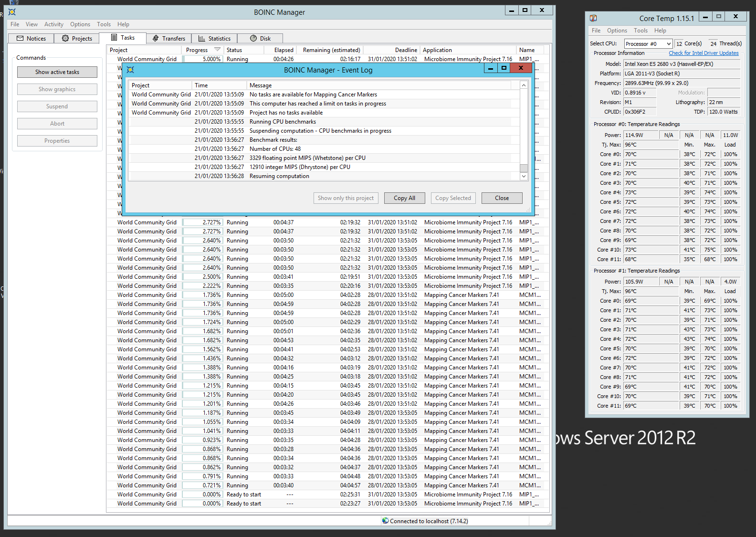Open the Transfers tab

coord(168,38)
